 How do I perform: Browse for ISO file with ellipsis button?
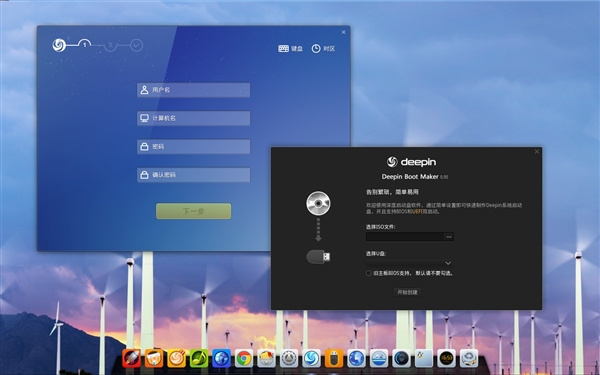point(449,237)
